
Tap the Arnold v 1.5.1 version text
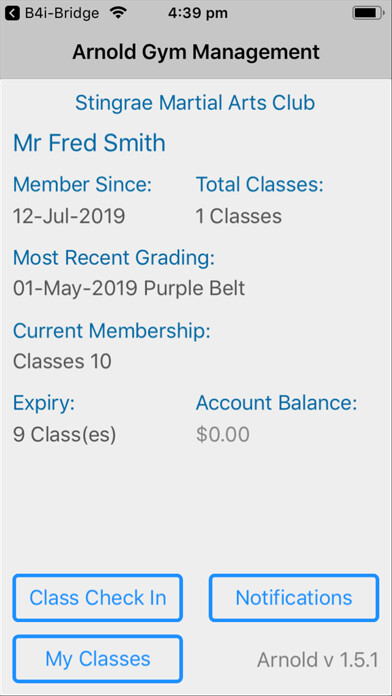[x=318, y=660]
